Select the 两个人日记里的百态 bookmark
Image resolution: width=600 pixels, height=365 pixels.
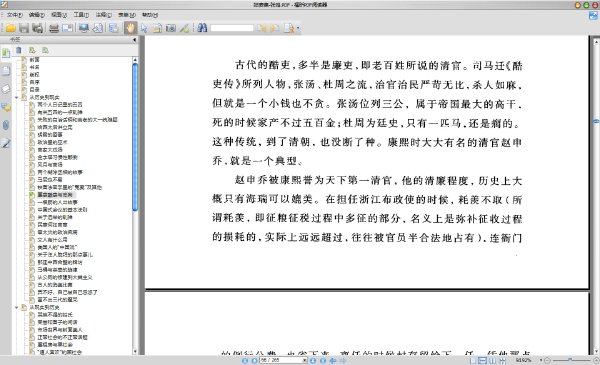[x=60, y=104]
